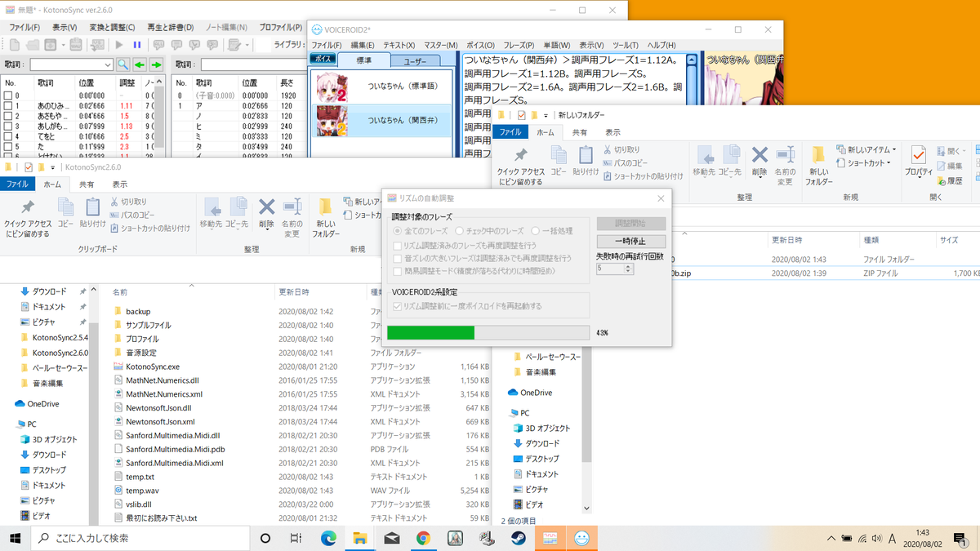Image resolution: width=980 pixels, height=551 pixels.
Task: Click クイックアクセスにピン留め icon in KotonoSync2.6.0 window
Action: [28, 207]
